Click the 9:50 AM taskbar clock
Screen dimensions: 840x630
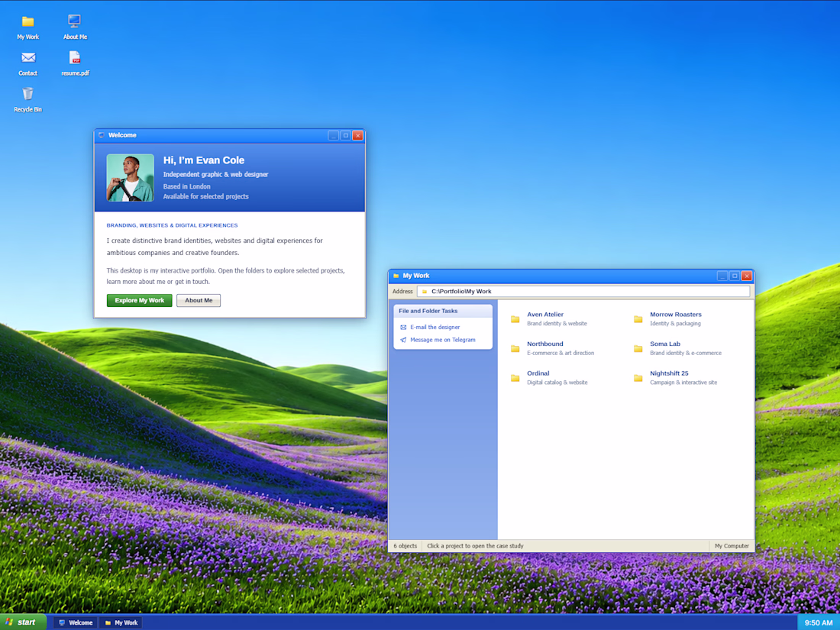818,622
